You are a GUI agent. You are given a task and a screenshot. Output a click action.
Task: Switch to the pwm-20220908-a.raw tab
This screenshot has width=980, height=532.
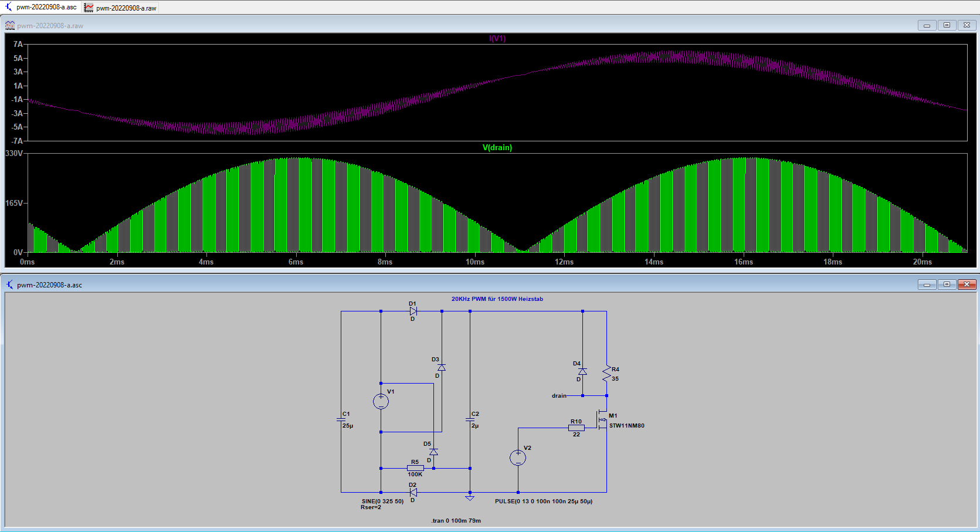[120, 8]
